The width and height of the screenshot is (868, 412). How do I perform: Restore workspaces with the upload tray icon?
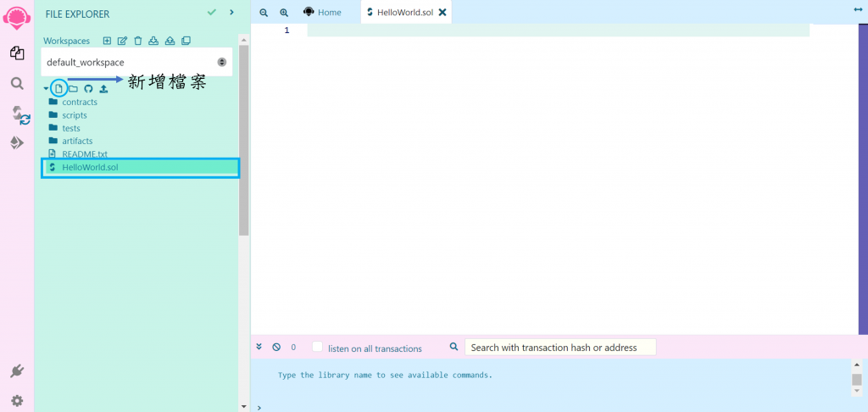pyautogui.click(x=170, y=41)
